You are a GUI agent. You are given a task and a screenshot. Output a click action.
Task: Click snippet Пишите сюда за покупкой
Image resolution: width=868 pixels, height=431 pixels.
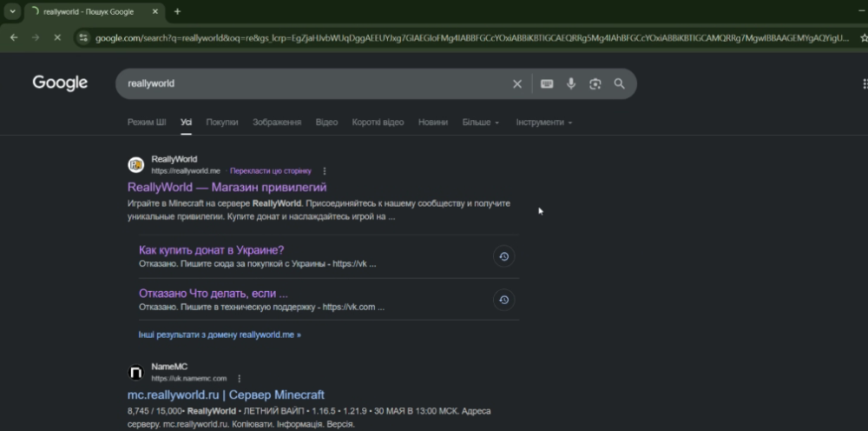258,263
